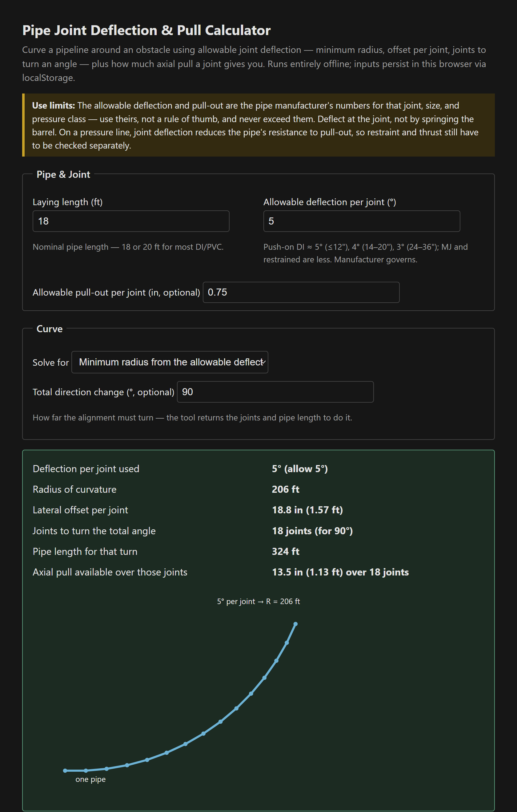Open the Solve for dropdown
The image size is (517, 812).
[170, 362]
